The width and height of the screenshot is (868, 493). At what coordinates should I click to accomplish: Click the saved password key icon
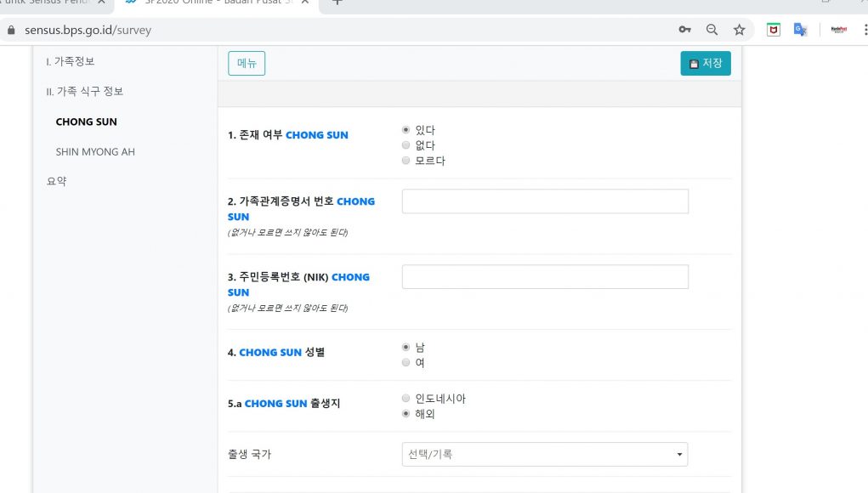(684, 30)
